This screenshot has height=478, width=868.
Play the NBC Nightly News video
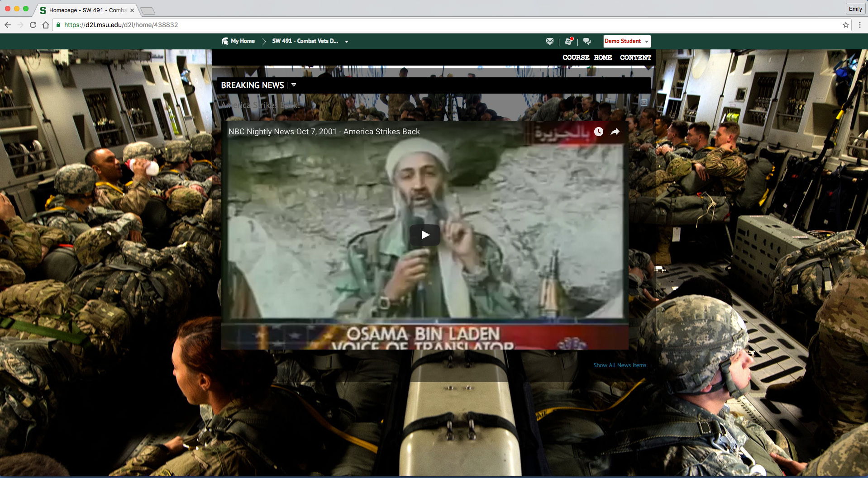pyautogui.click(x=424, y=235)
